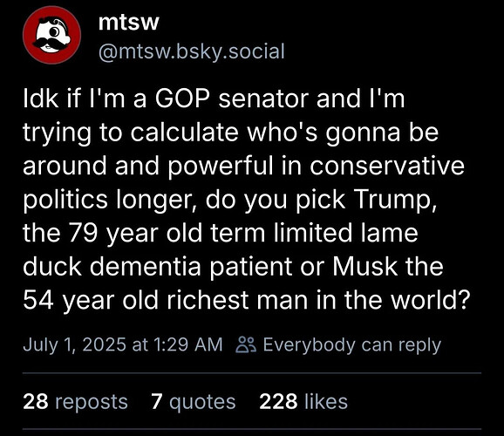Click the word GOP in the post
Screen dimensions: 504x436
(x=182, y=99)
